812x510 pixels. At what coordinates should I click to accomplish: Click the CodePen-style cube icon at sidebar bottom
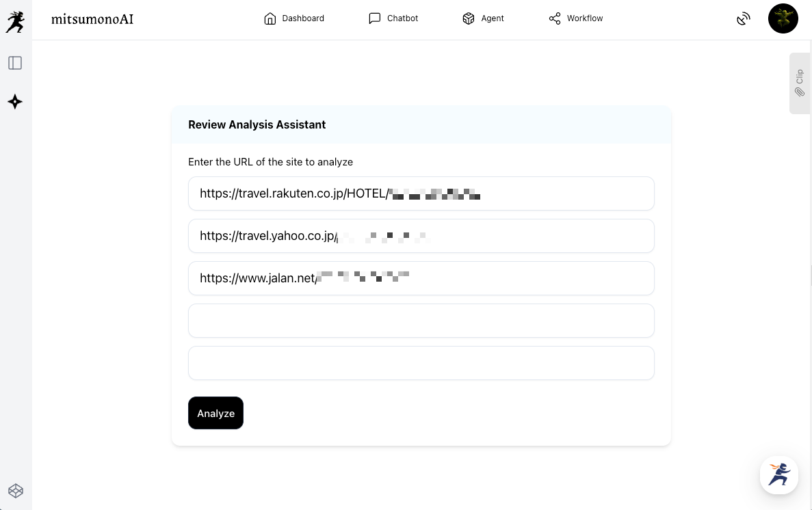[15, 491]
